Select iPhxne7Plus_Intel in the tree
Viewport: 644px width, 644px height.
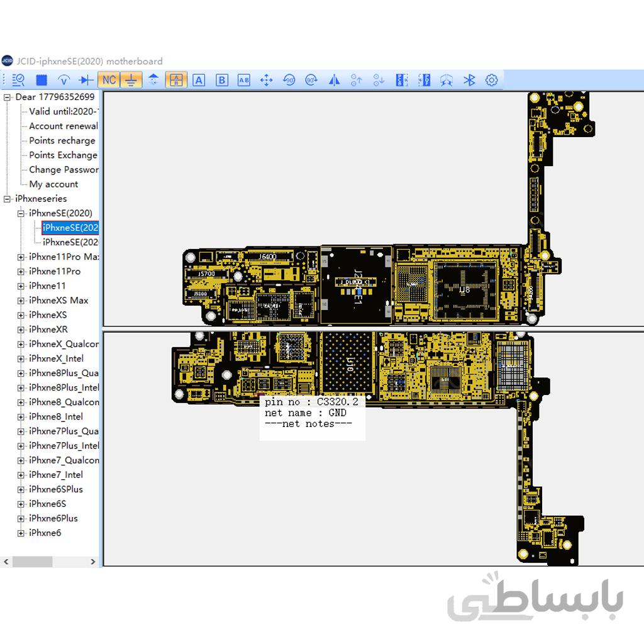coord(64,446)
